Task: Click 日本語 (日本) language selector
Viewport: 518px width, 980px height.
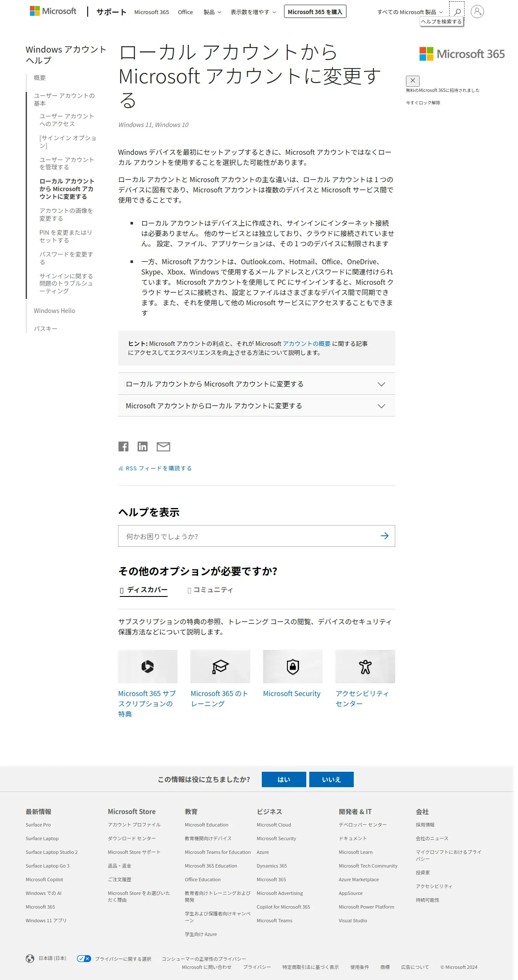Action: tap(53, 958)
